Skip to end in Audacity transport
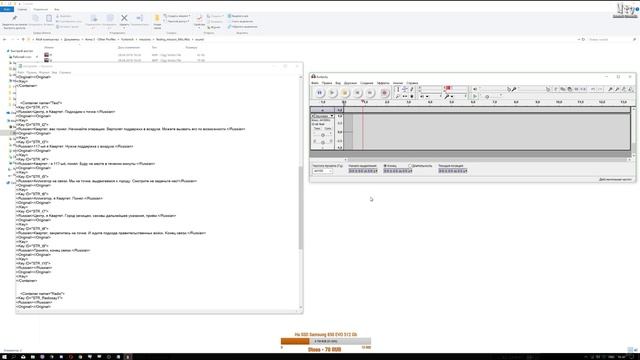 pyautogui.click(x=370, y=93)
